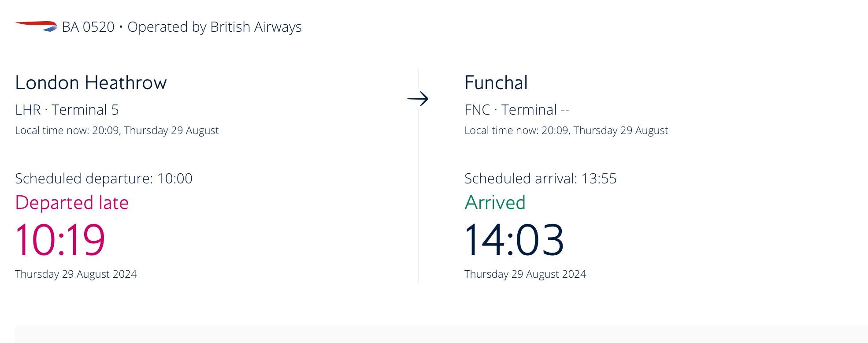Click the pink Departed late status

click(72, 203)
